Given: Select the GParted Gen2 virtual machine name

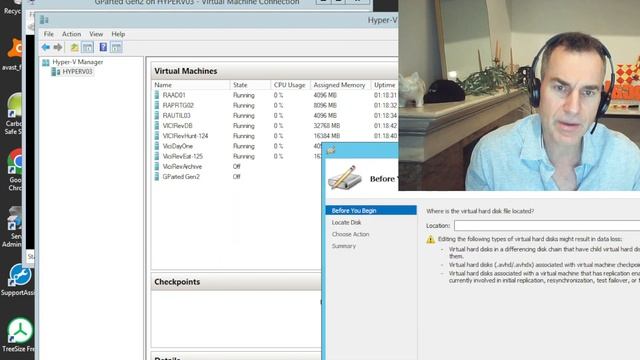Looking at the screenshot, I should (181, 177).
